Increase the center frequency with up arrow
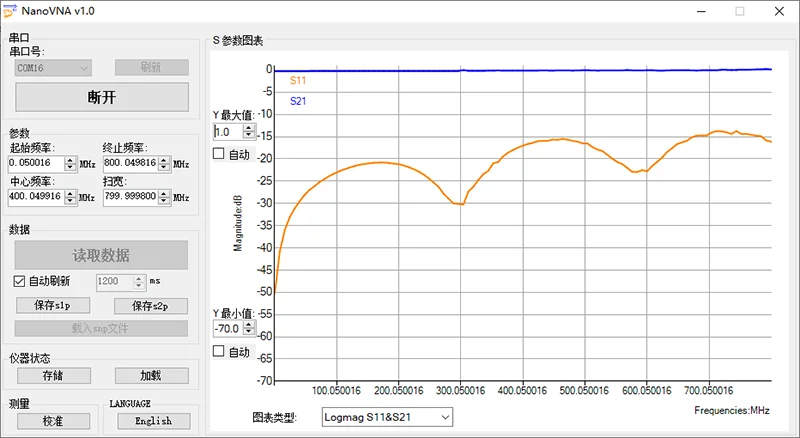Viewport: 800px width, 438px height. point(70,194)
